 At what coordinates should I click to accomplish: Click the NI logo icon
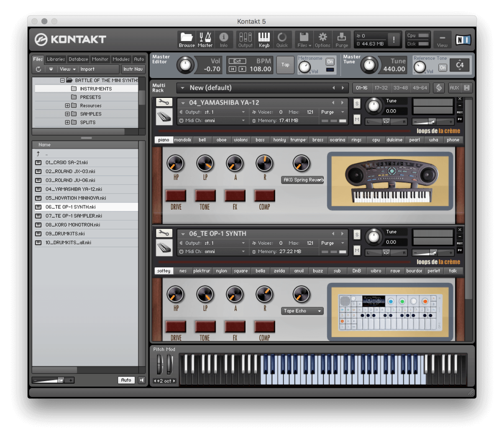coord(463,40)
